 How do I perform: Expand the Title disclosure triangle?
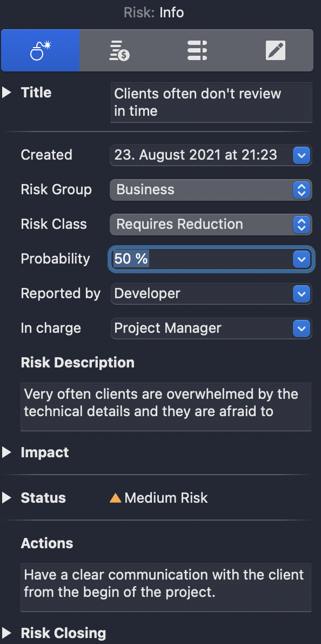click(7, 92)
